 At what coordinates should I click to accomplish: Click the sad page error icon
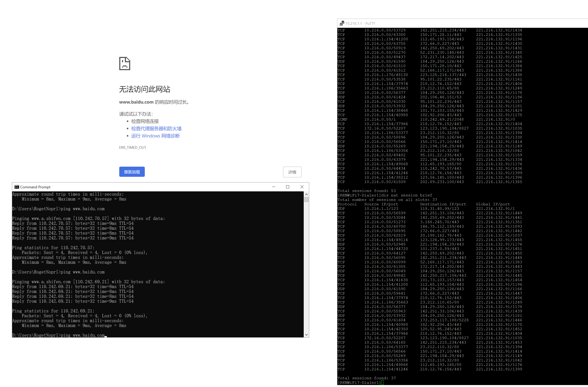(125, 63)
